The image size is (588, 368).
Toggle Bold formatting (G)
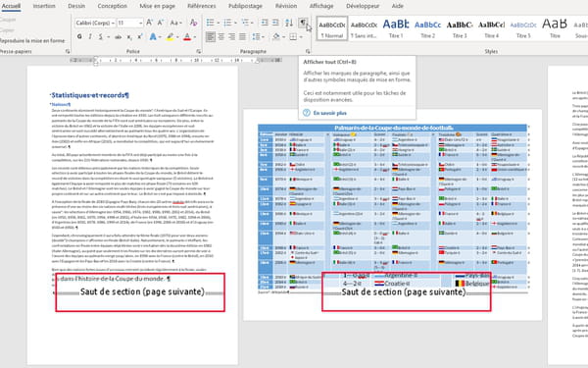coord(79,37)
